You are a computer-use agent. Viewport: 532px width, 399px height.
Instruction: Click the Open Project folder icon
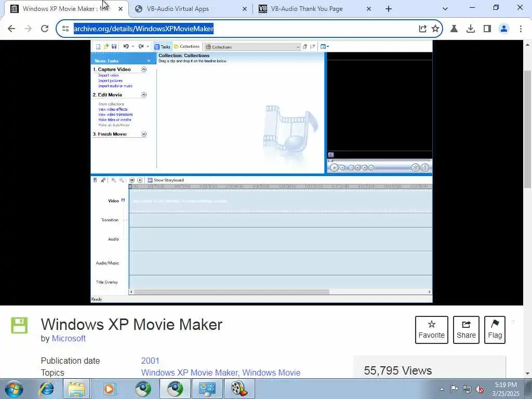pyautogui.click(x=106, y=46)
